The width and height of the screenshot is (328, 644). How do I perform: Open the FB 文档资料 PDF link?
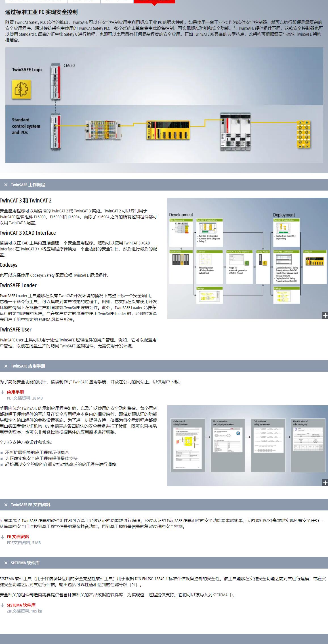coord(18,537)
